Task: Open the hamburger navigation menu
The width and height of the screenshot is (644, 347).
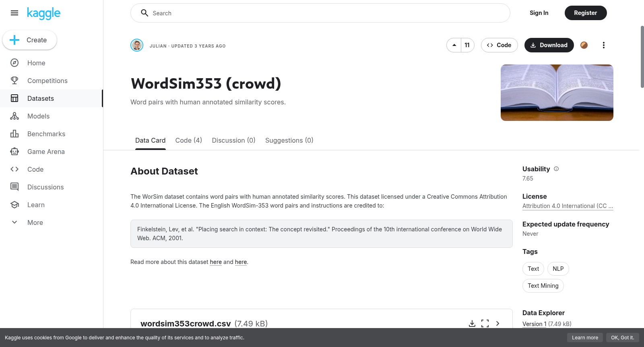Action: 14,13
